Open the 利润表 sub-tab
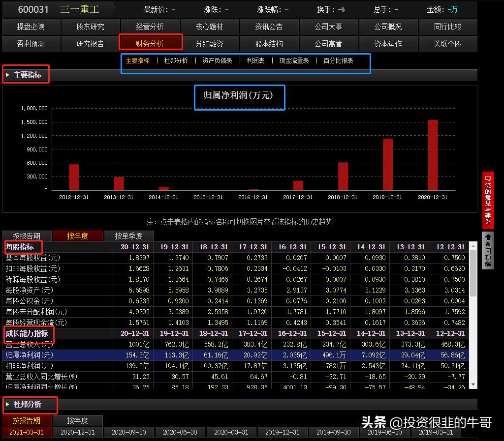Viewport: 504px width, 441px height. click(255, 63)
